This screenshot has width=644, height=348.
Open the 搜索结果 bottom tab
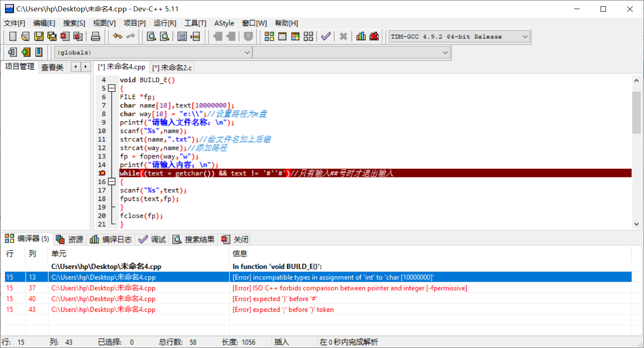pyautogui.click(x=194, y=240)
